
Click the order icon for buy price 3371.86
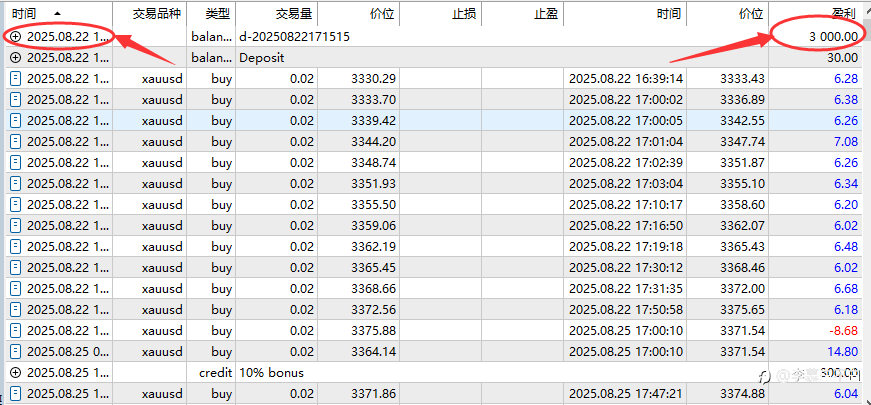(15, 393)
